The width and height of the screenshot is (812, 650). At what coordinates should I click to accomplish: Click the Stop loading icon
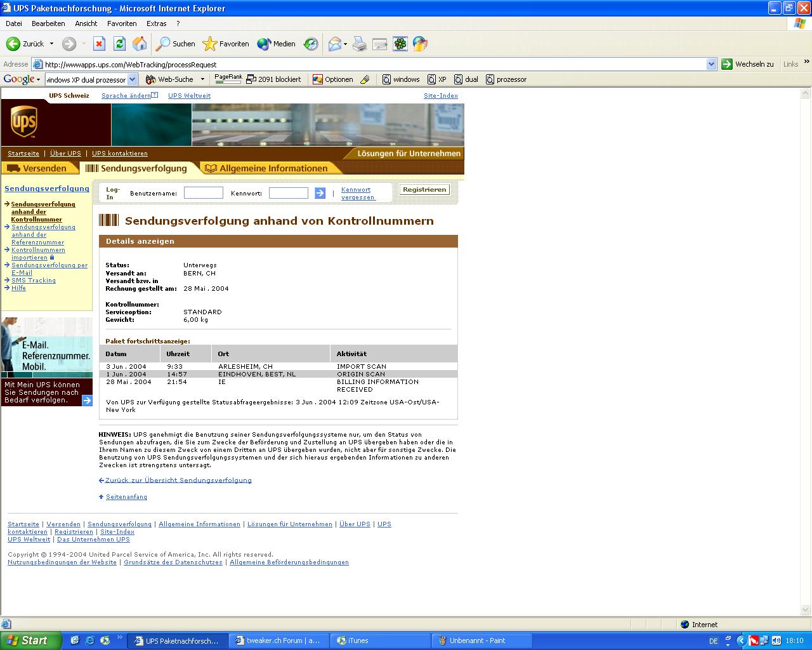pyautogui.click(x=99, y=44)
